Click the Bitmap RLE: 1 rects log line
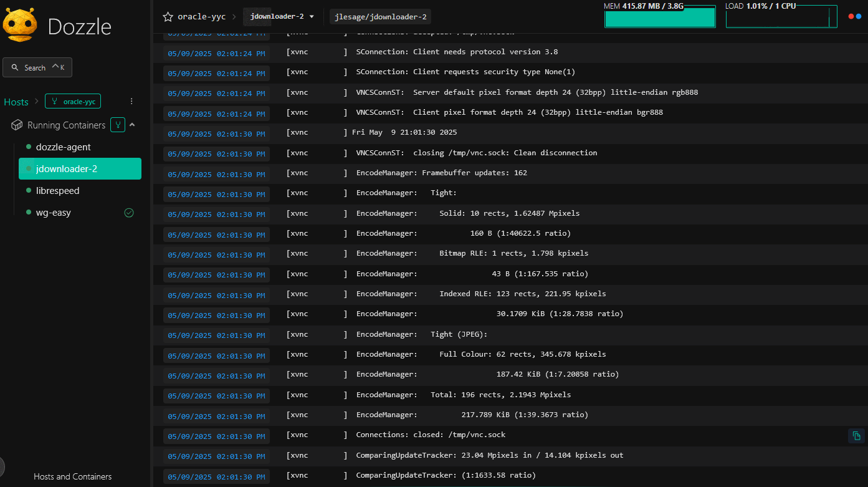Image resolution: width=868 pixels, height=487 pixels. coord(510,253)
